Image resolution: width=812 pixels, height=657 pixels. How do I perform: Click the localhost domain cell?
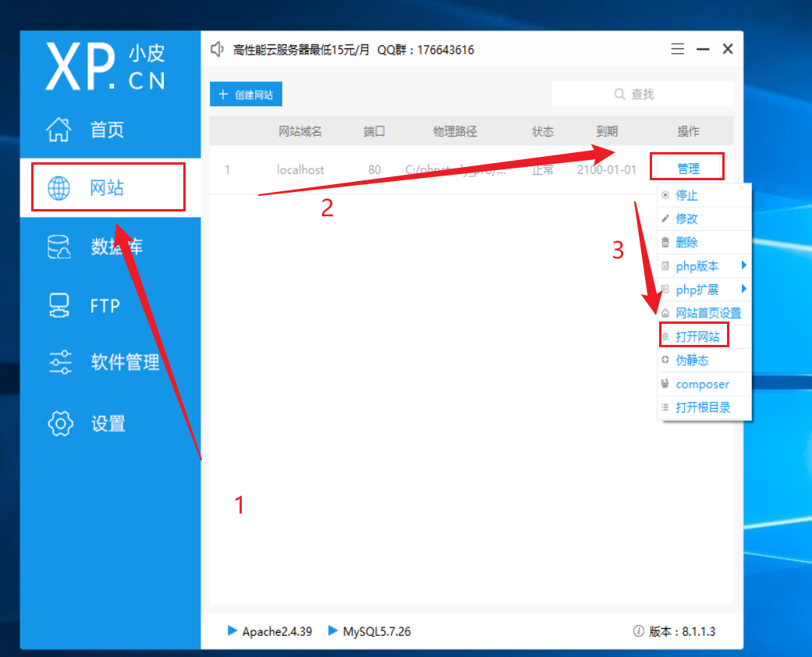(300, 169)
